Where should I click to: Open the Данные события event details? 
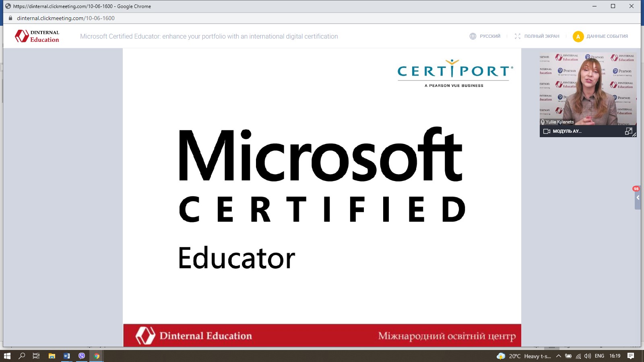607,36
